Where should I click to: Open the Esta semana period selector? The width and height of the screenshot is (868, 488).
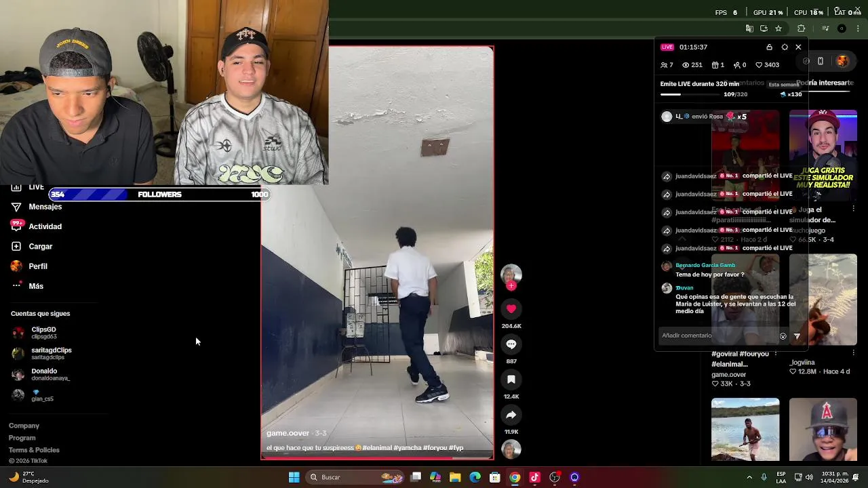click(783, 85)
